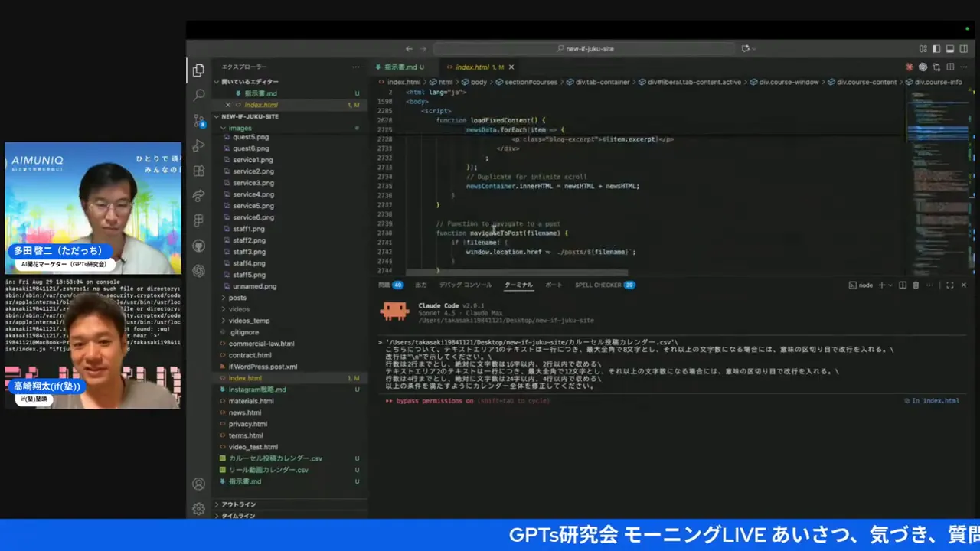Collapse the images folder

point(240,128)
